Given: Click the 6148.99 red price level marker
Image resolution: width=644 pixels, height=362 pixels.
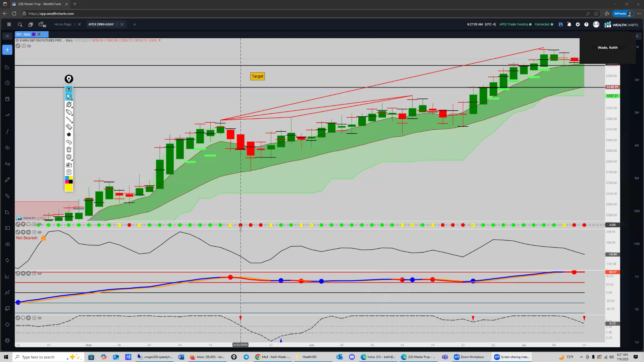Looking at the screenshot, I should coord(612,87).
